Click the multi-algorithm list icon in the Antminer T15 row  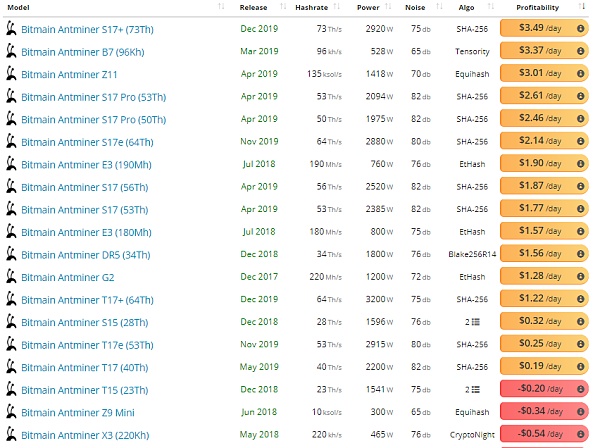[476, 389]
